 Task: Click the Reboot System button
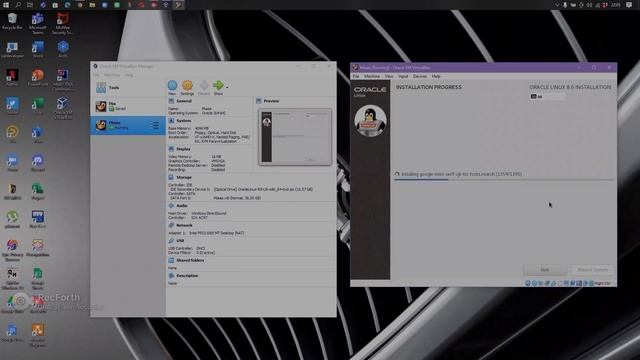tap(592, 270)
